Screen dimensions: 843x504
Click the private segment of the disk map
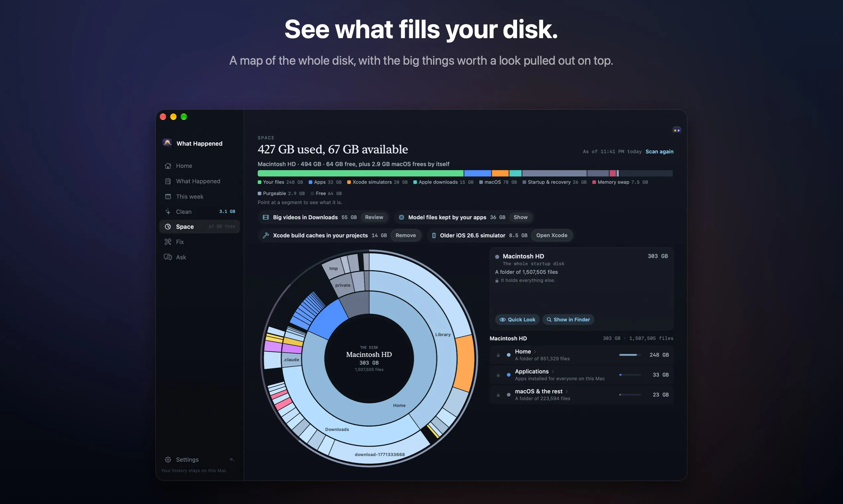[343, 285]
